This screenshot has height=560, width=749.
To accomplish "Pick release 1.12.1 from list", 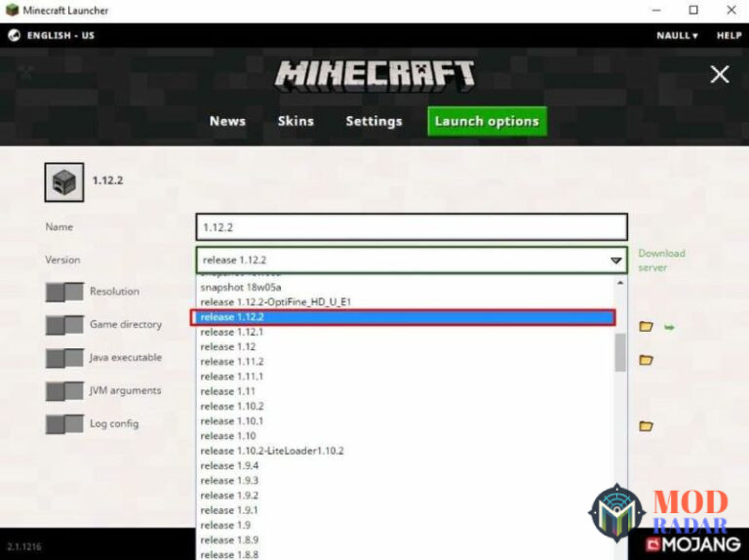I will pyautogui.click(x=406, y=332).
